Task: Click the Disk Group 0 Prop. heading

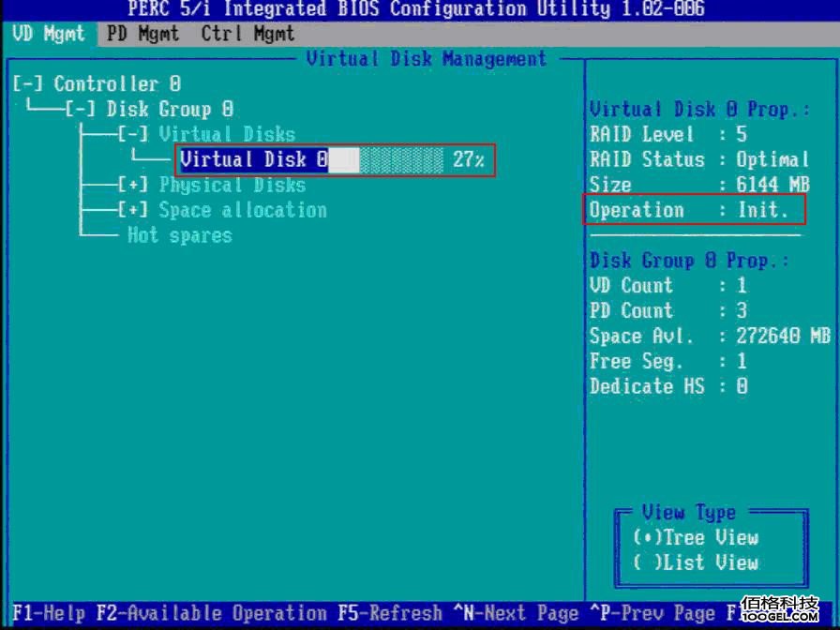Action: pos(689,262)
